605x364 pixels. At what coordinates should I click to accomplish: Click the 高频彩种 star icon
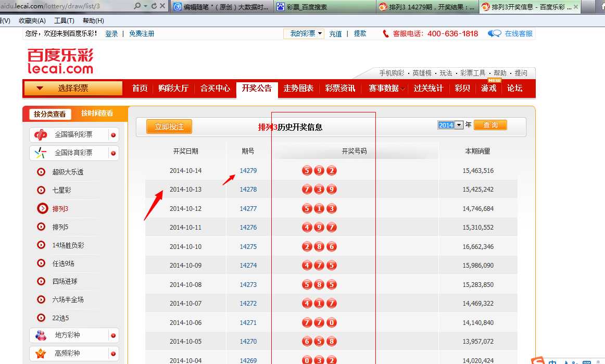pyautogui.click(x=41, y=353)
